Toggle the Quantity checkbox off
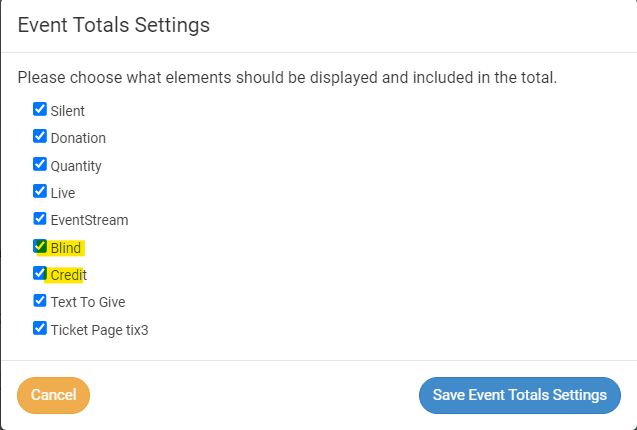Viewport: 637px width, 430px height. pos(40,164)
